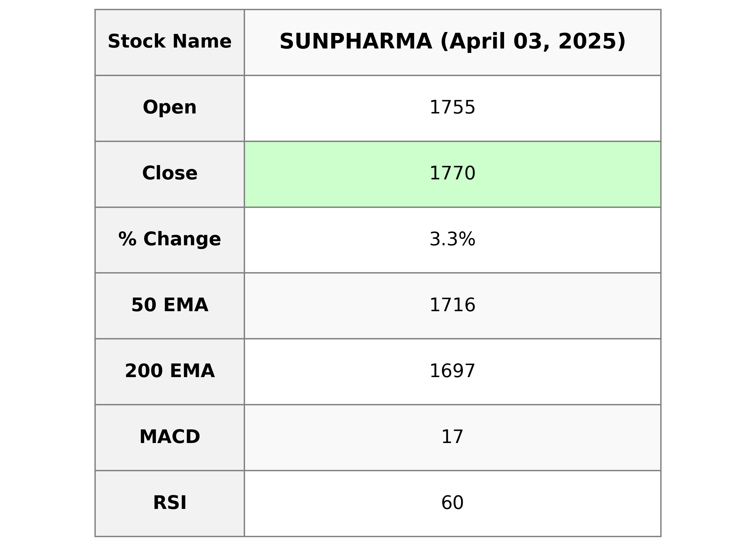Select the 200 EMA row label
756x546 pixels.
[170, 371]
